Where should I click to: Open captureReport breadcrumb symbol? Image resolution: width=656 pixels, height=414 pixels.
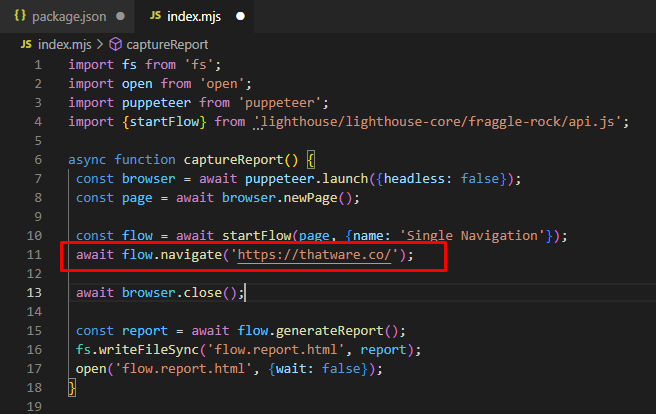coord(167,45)
